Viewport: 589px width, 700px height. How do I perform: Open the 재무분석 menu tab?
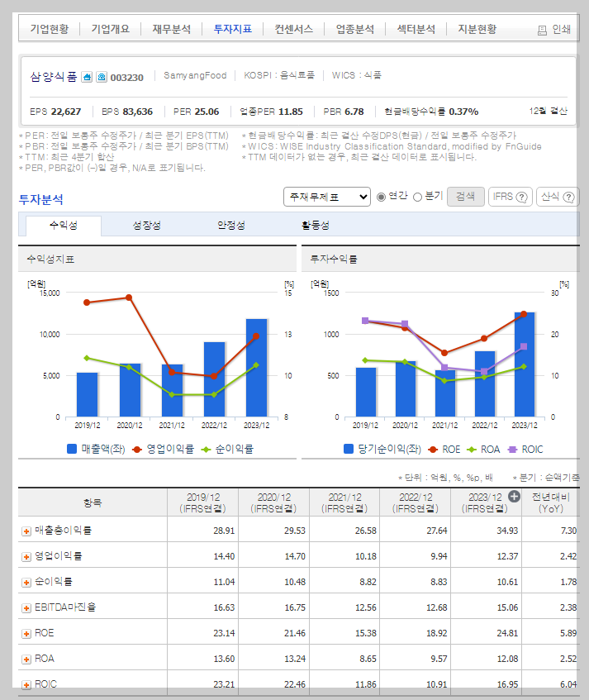pos(171,29)
